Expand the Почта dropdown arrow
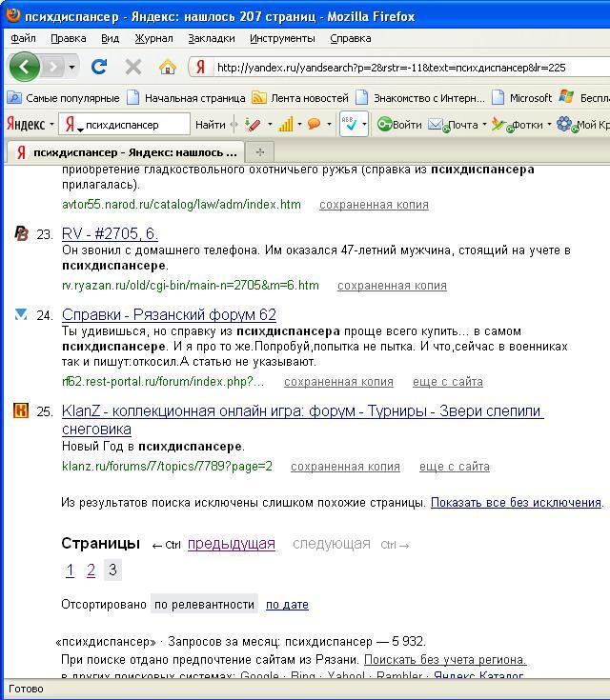 (x=484, y=124)
